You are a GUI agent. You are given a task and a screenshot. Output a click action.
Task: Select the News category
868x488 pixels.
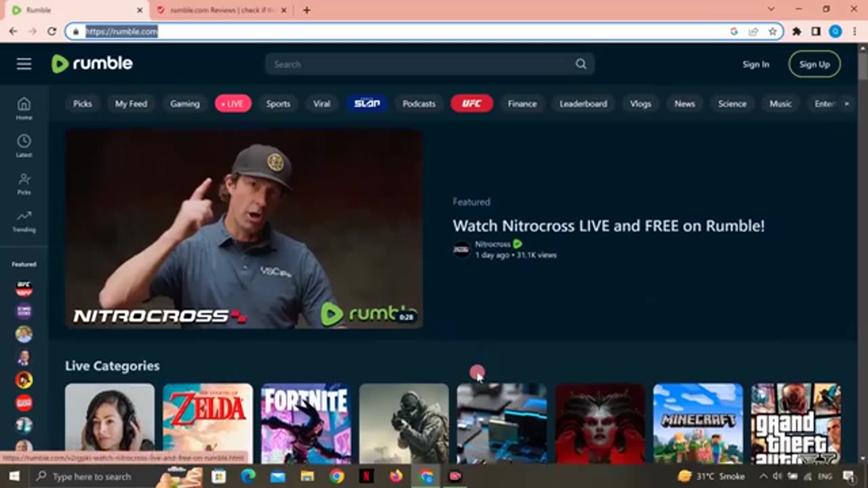pyautogui.click(x=685, y=104)
